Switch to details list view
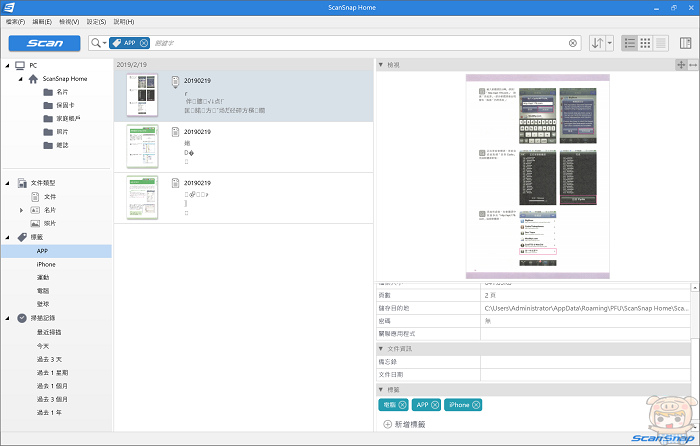 tap(661, 43)
